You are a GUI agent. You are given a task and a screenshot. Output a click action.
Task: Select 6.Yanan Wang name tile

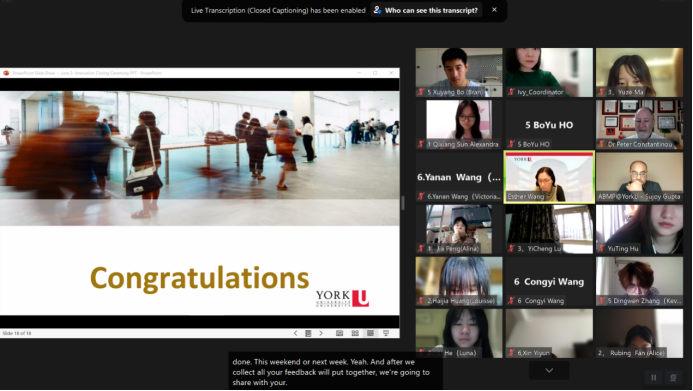[x=459, y=177]
